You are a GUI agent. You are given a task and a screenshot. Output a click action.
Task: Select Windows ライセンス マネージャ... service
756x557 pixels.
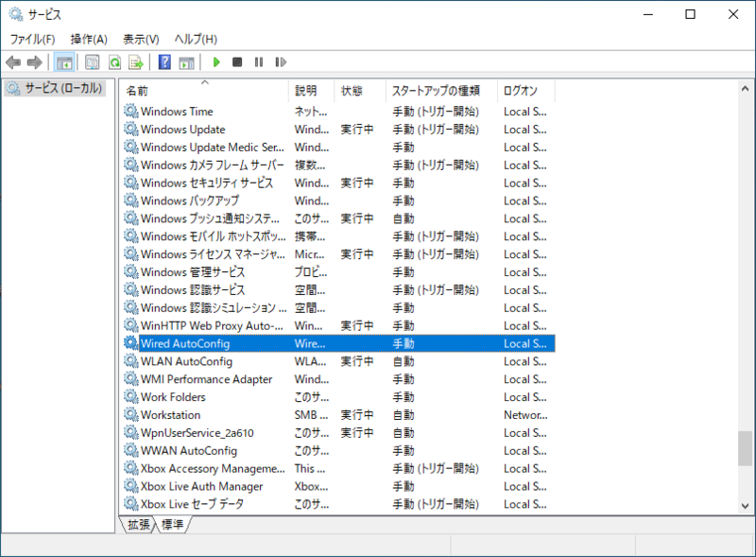pos(213,253)
